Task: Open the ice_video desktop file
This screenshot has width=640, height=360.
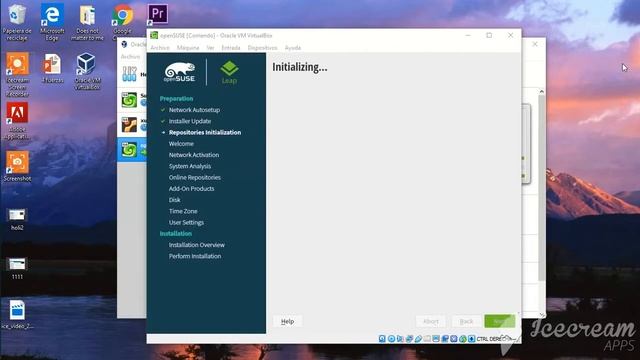Action: point(17,314)
